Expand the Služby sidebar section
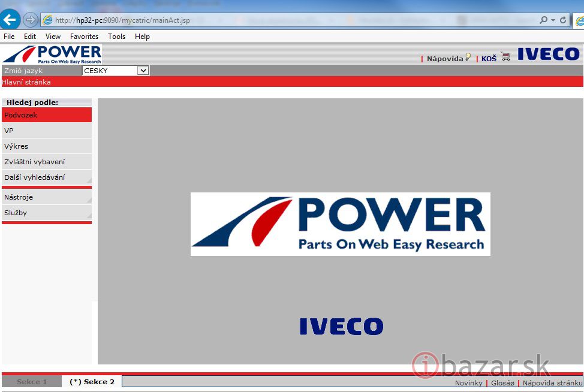Image resolution: width=584 pixels, height=392 pixels. (x=47, y=213)
